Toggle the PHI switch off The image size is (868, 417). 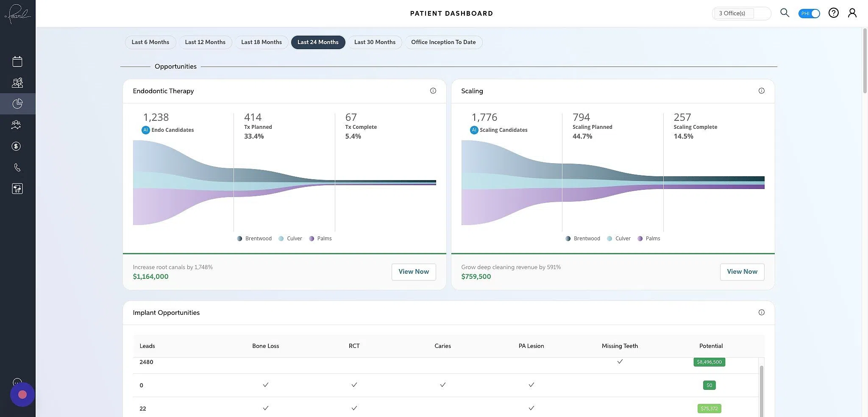point(809,13)
